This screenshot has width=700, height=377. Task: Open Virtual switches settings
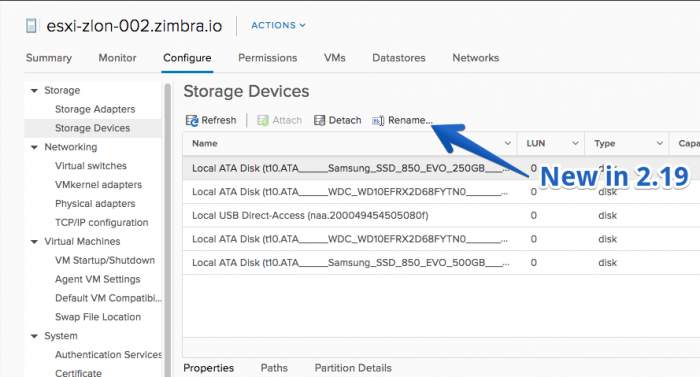(x=91, y=166)
